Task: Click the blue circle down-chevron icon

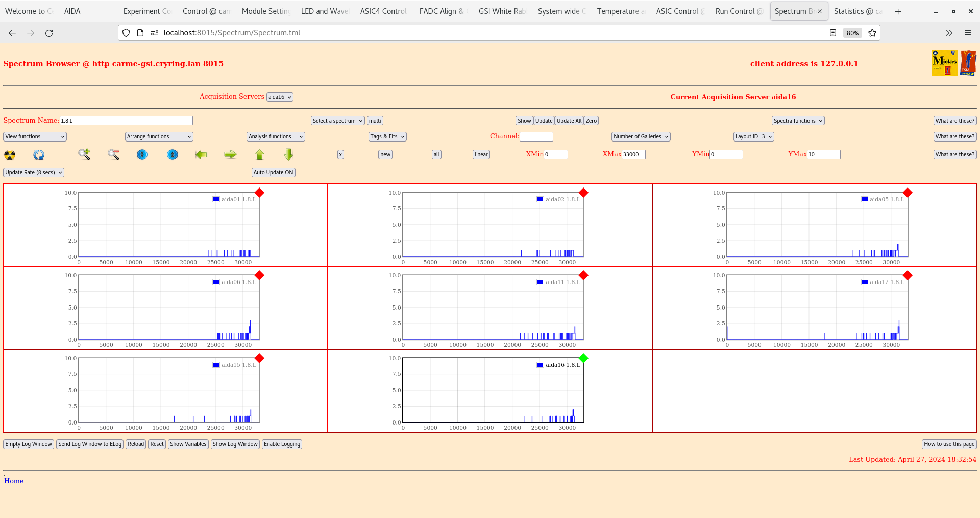Action: (x=142, y=154)
